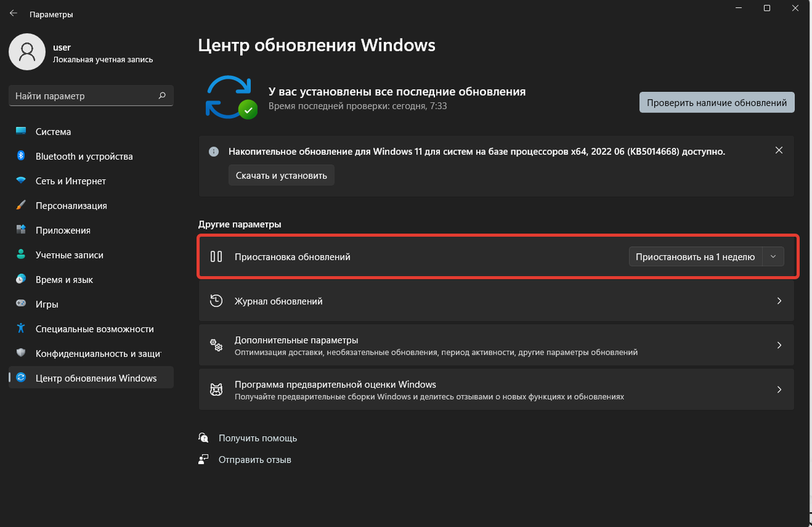Click the Bluetooth icon in sidebar

tap(21, 156)
